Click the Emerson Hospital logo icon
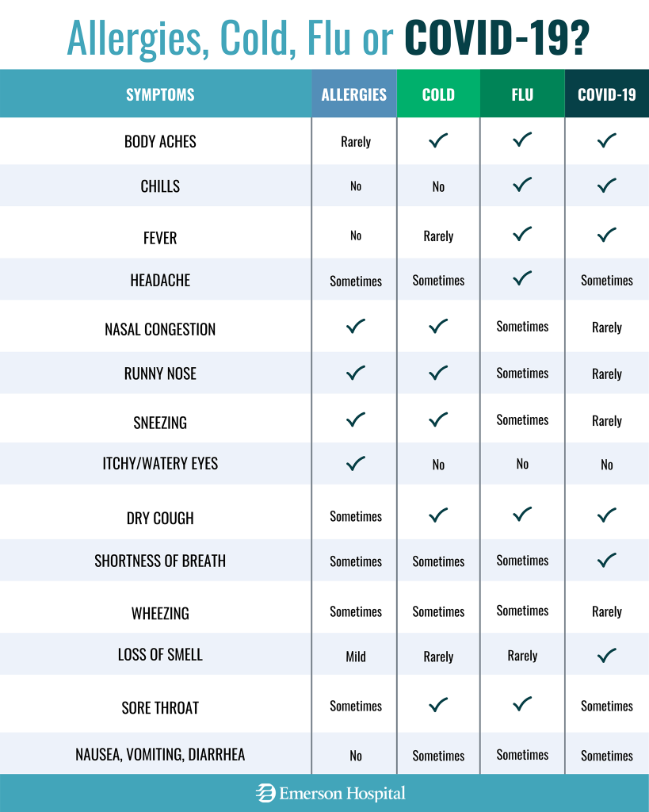This screenshot has height=812, width=649. [x=265, y=793]
